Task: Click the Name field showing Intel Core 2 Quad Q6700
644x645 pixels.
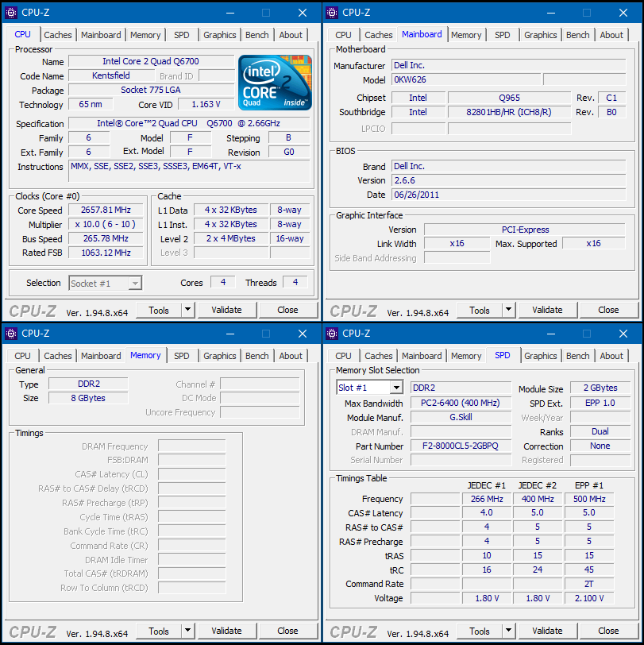Action: (x=151, y=61)
